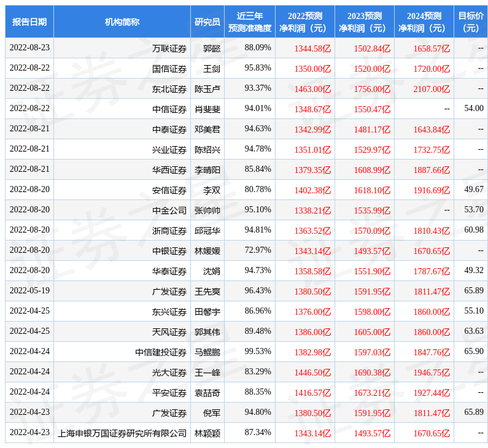Click researcher name 王先爽
The image size is (488, 448).
pyautogui.click(x=207, y=291)
